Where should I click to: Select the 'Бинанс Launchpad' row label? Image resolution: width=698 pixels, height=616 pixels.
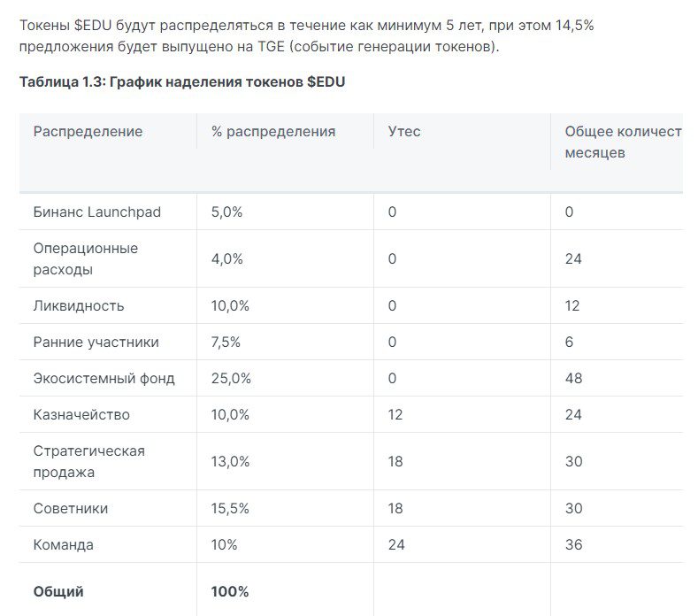[x=97, y=212]
